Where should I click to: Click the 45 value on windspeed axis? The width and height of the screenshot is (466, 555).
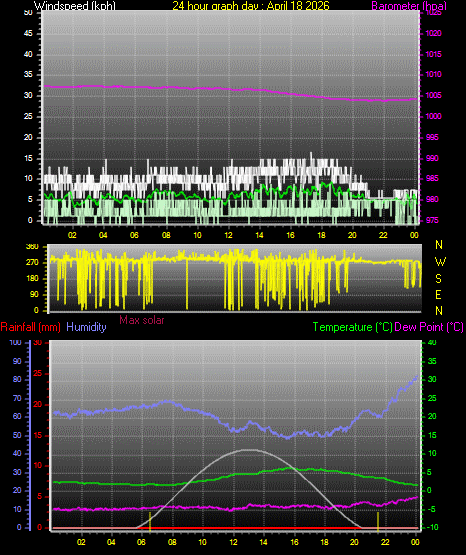tap(28, 33)
